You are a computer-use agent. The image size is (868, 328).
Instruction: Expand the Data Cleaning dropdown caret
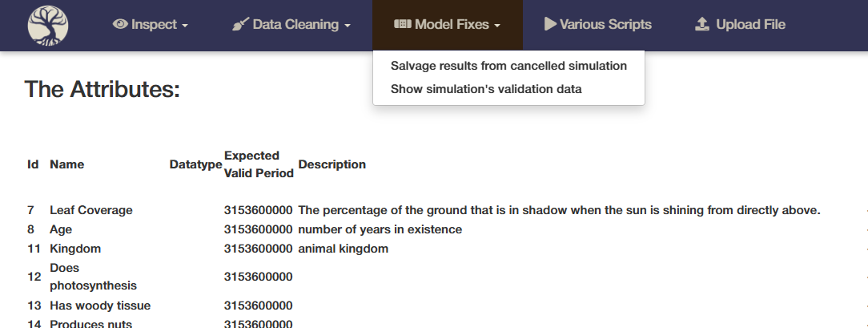347,26
